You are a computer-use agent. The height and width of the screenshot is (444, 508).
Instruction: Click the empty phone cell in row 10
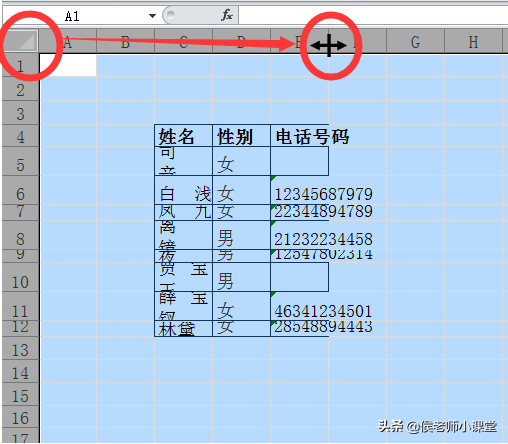tap(300, 277)
